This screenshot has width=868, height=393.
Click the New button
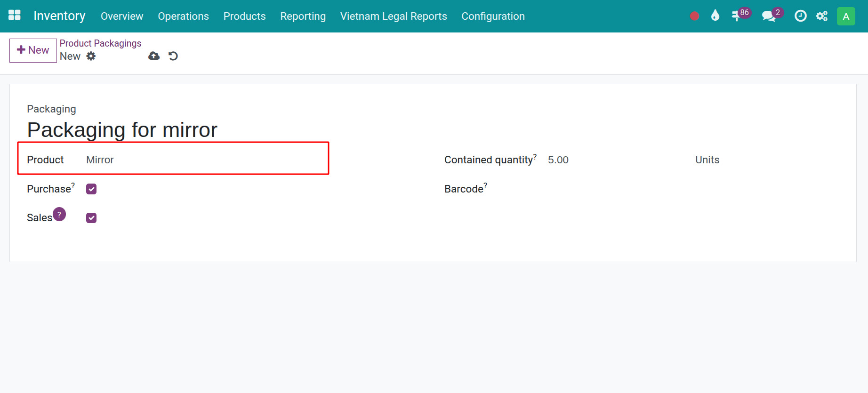[x=33, y=50]
